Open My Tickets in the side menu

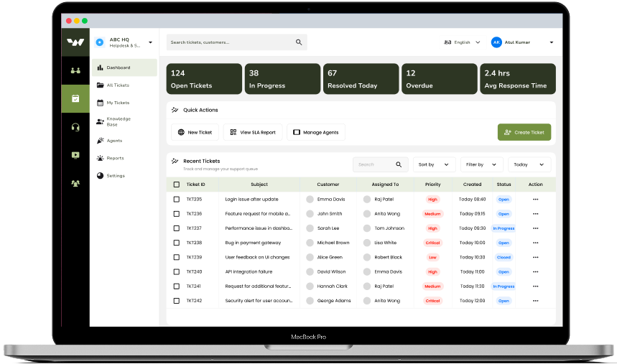point(124,103)
